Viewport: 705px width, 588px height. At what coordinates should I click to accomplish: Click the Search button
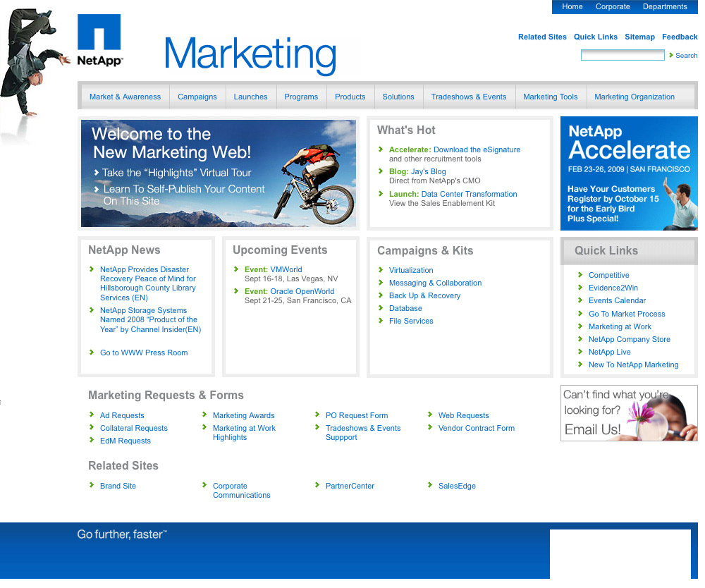683,55
